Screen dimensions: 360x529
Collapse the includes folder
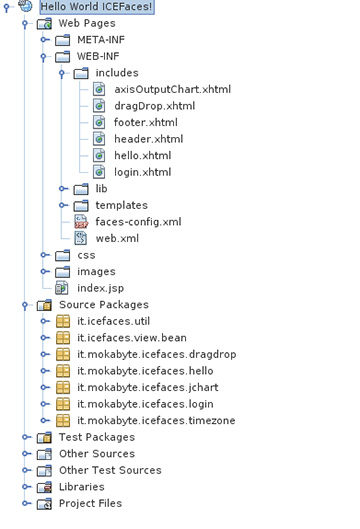[x=62, y=74]
